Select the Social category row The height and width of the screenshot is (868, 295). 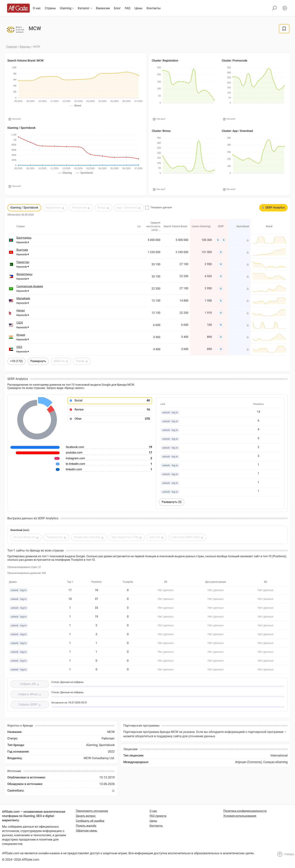110,401
